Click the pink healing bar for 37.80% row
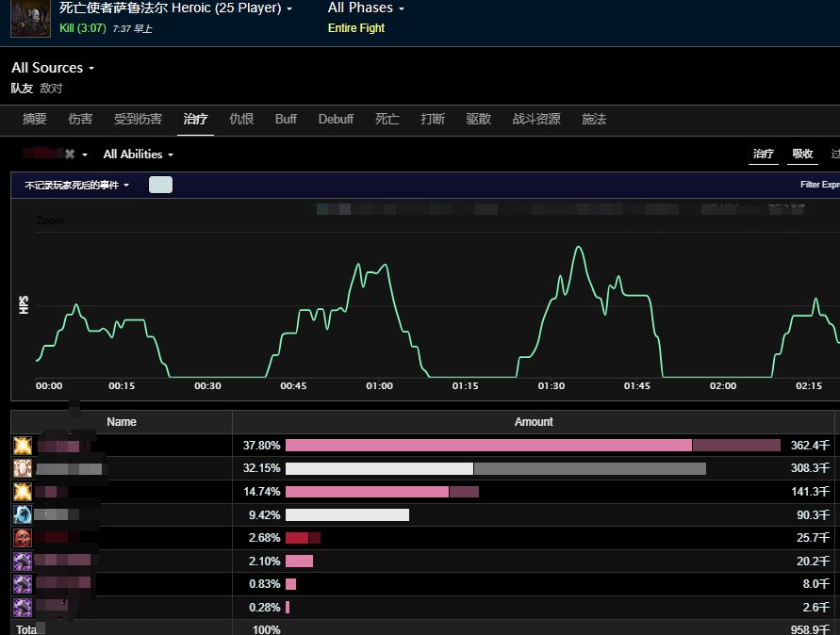The image size is (840, 635). pos(487,446)
